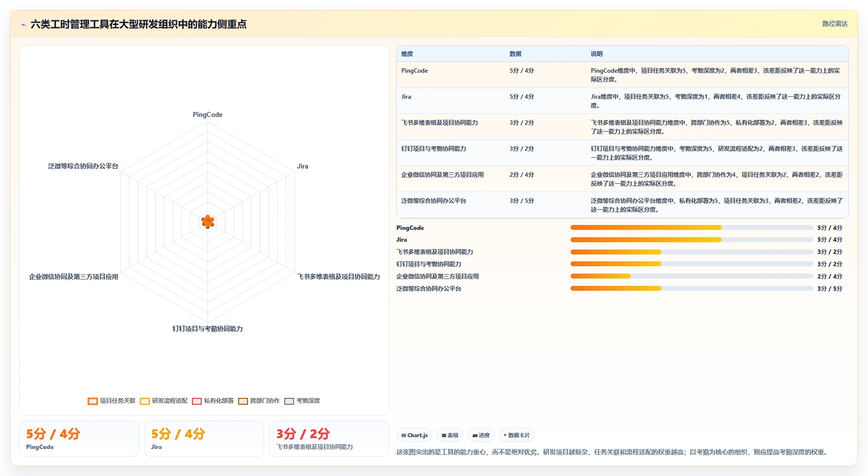The width and height of the screenshot is (868, 476).
Task: Click the 路径雷达 label in header
Action: (835, 24)
